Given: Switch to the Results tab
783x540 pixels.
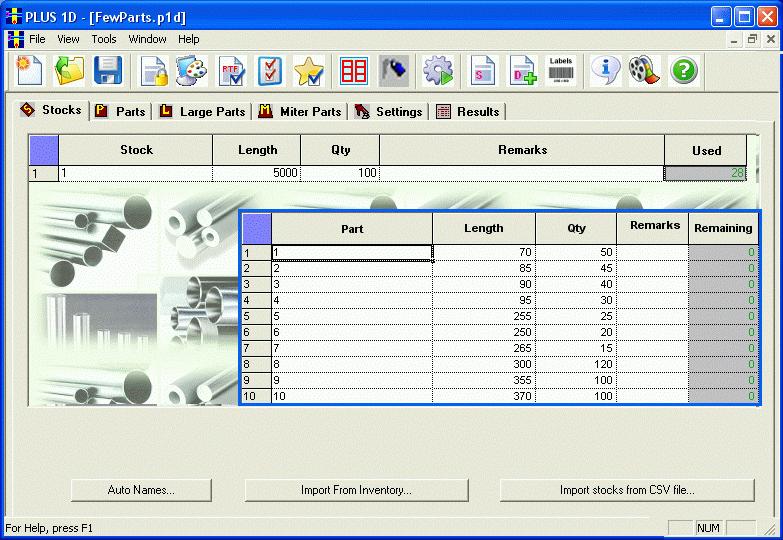Looking at the screenshot, I should point(468,111).
